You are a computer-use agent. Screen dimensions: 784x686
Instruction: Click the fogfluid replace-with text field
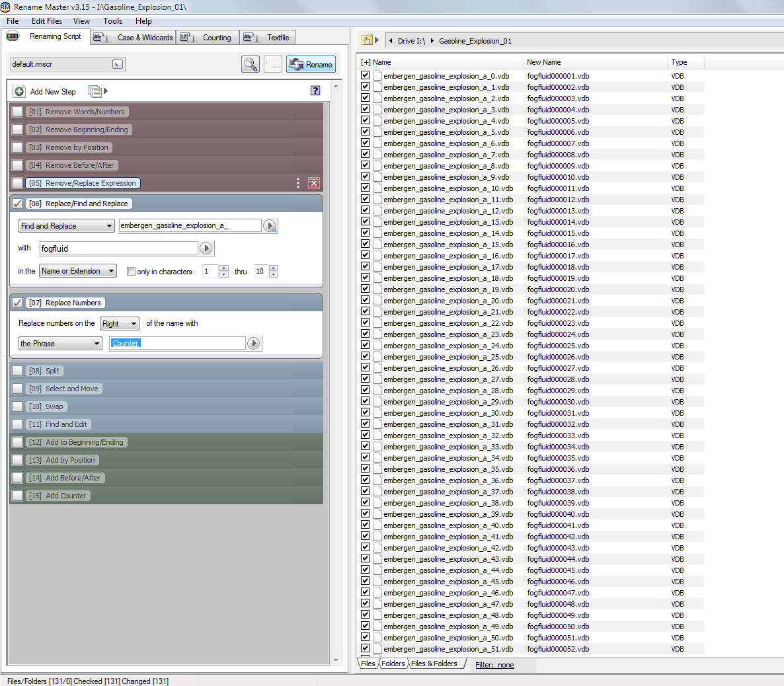point(118,248)
